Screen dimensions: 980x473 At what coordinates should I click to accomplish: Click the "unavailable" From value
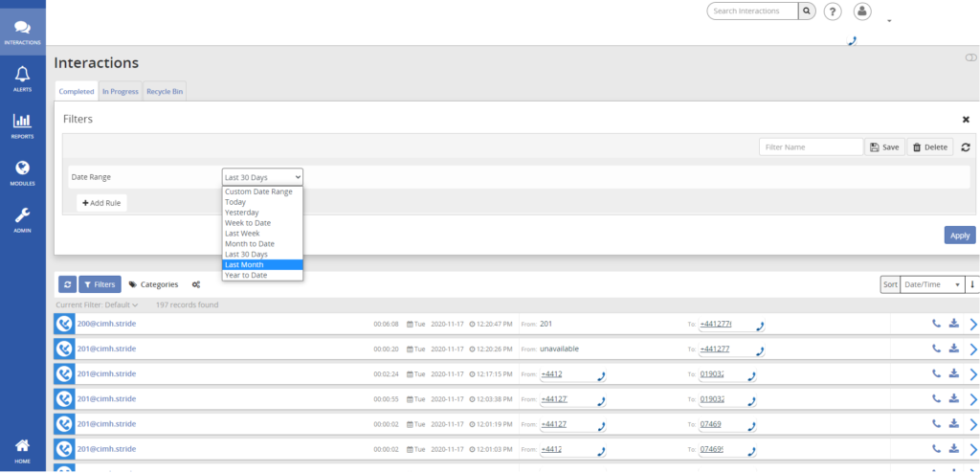coord(559,349)
